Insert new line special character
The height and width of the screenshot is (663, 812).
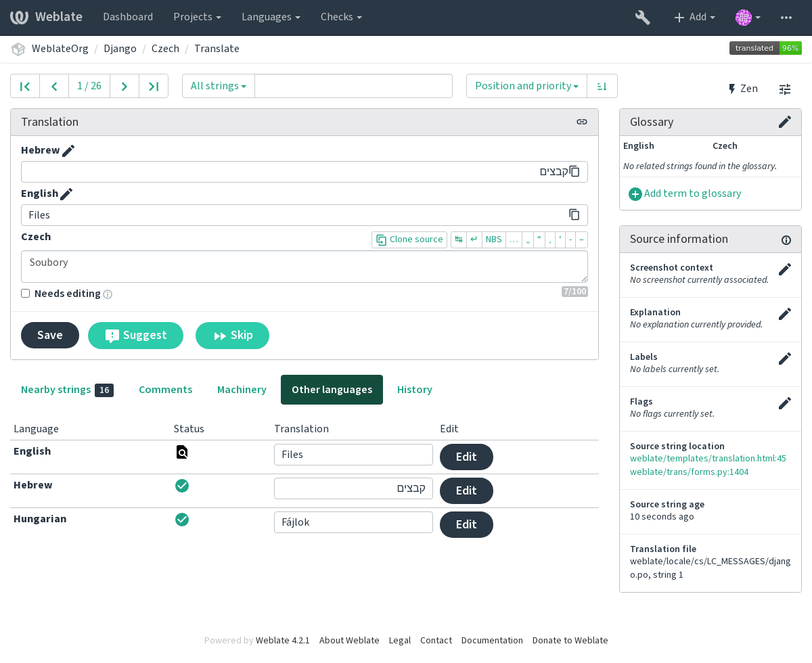pyautogui.click(x=474, y=239)
